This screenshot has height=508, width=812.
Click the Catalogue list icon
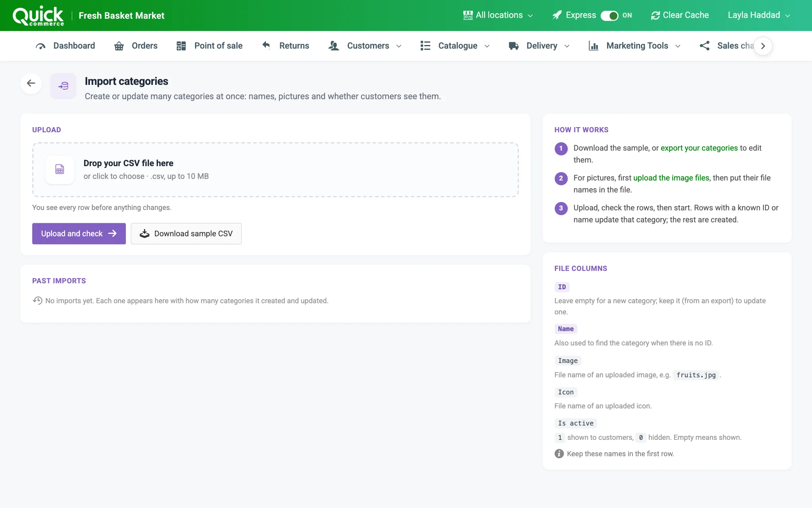pyautogui.click(x=426, y=46)
